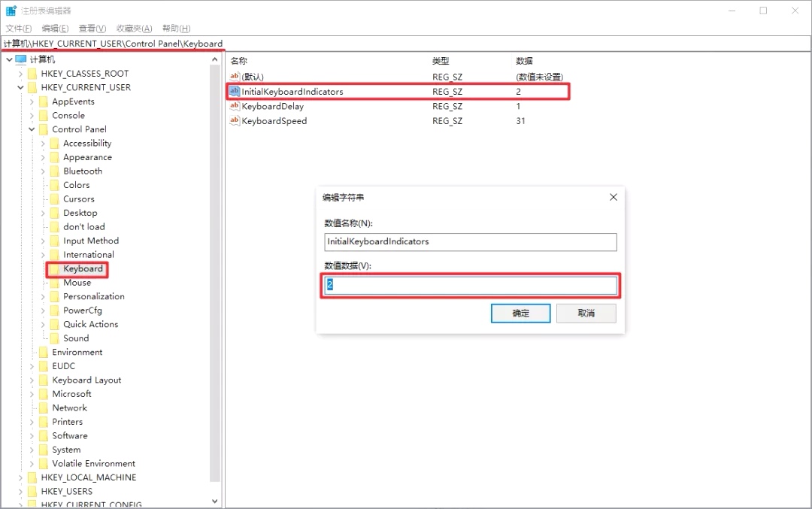Expand the Appearance key chevron

[x=43, y=157]
